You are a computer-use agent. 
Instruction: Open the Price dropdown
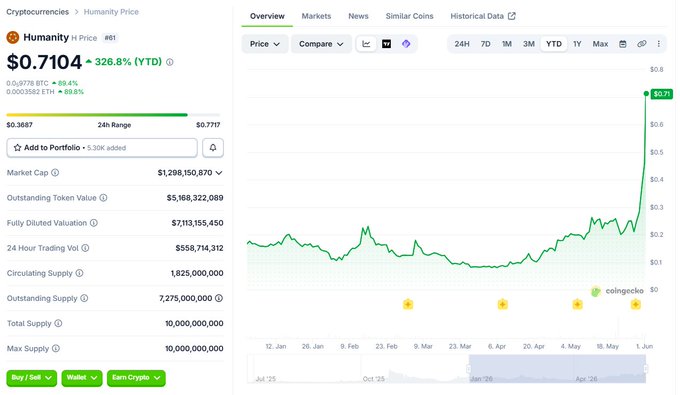(x=265, y=44)
